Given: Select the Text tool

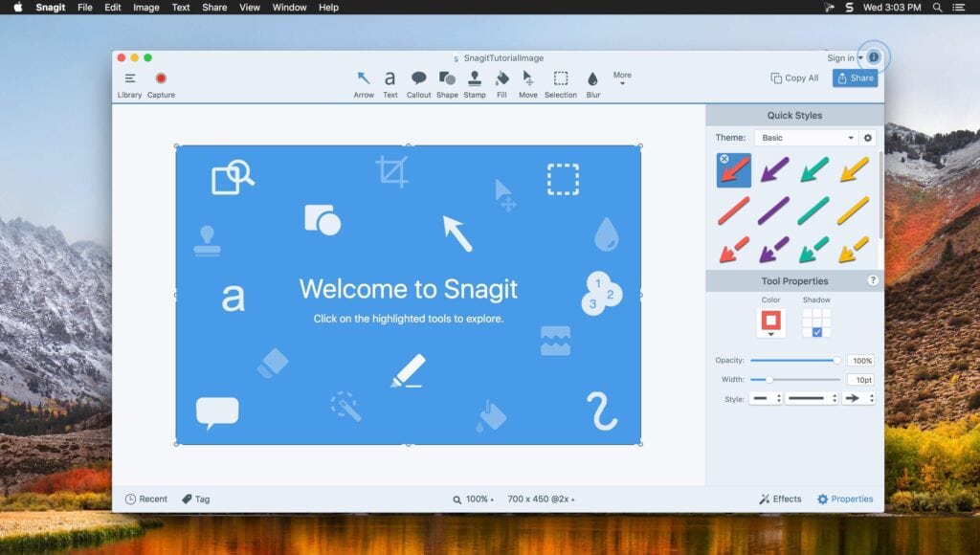Looking at the screenshot, I should (x=390, y=84).
